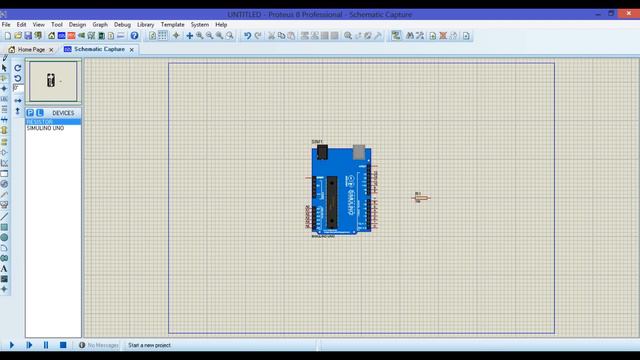Click the 'P' pick devices button
The height and width of the screenshot is (360, 640).
[30, 113]
